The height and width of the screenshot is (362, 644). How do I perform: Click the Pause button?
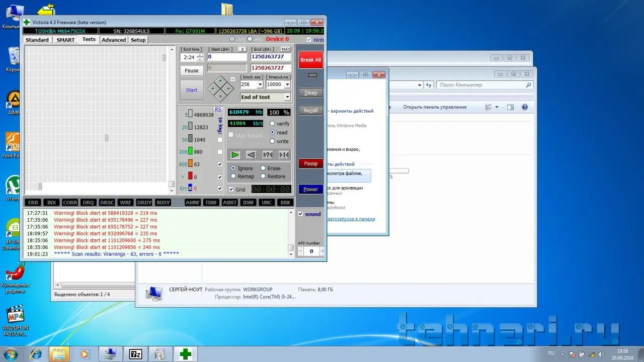(192, 70)
